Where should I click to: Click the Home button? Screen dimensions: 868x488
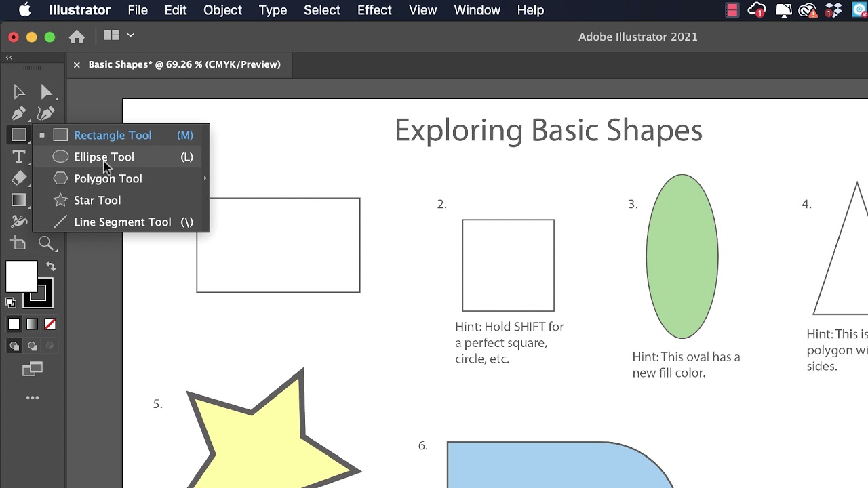(77, 37)
